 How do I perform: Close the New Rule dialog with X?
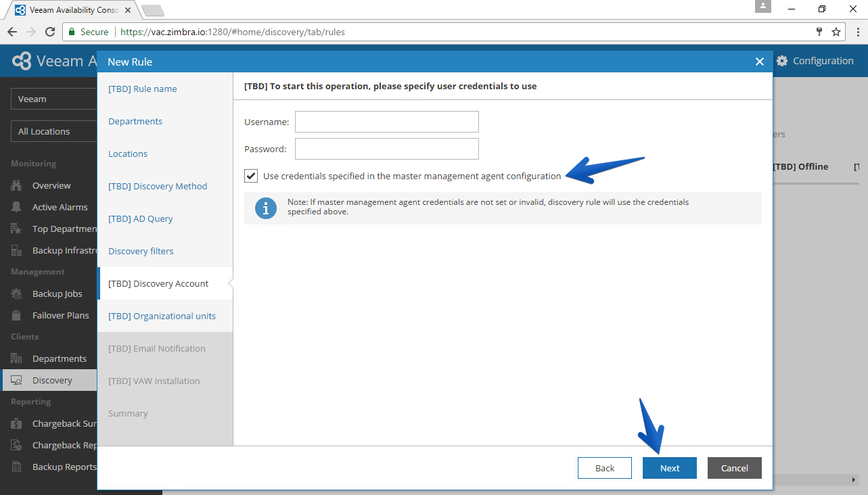coord(760,62)
